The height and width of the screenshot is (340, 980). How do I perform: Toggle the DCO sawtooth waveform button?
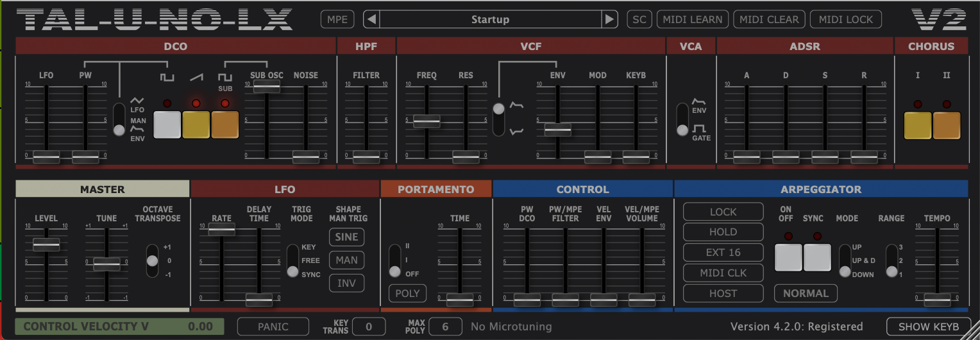(x=196, y=124)
